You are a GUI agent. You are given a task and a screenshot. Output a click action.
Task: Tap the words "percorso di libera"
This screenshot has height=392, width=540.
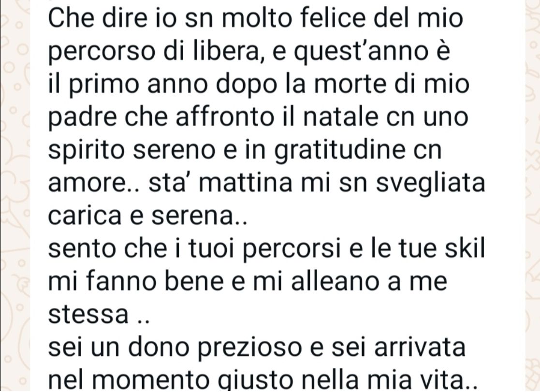(153, 52)
